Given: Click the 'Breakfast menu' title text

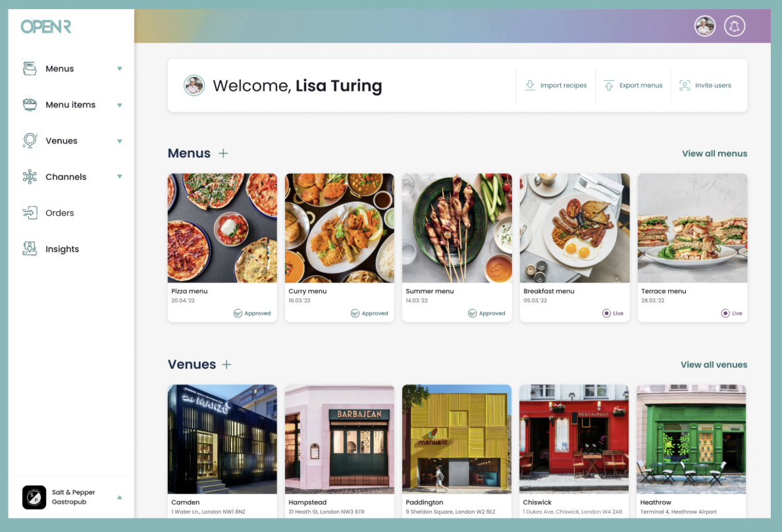Looking at the screenshot, I should click(548, 291).
